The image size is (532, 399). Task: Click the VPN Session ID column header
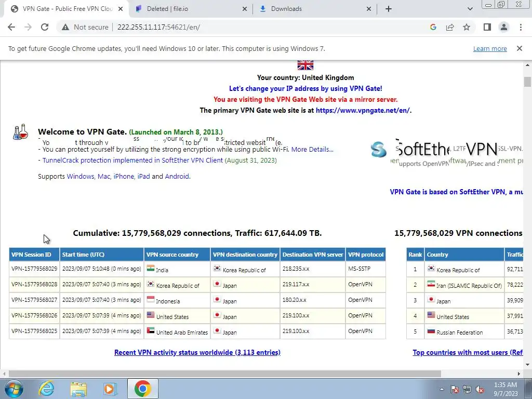point(34,255)
